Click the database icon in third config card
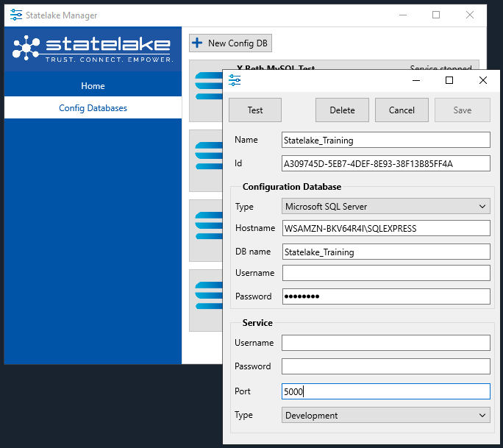This screenshot has height=448, width=503. tap(209, 226)
